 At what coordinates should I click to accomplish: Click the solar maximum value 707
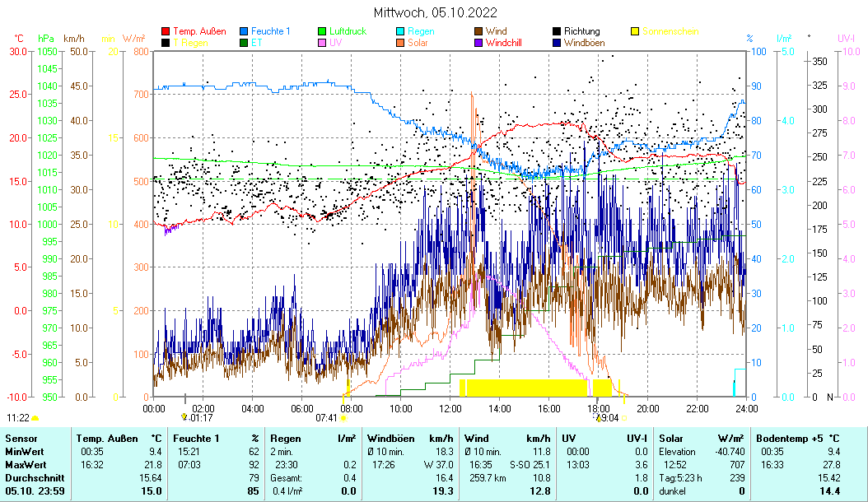click(x=737, y=465)
